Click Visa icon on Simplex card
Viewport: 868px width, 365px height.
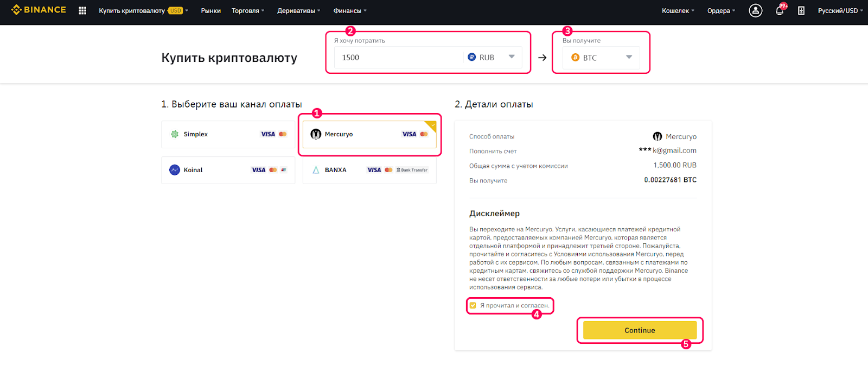(268, 134)
